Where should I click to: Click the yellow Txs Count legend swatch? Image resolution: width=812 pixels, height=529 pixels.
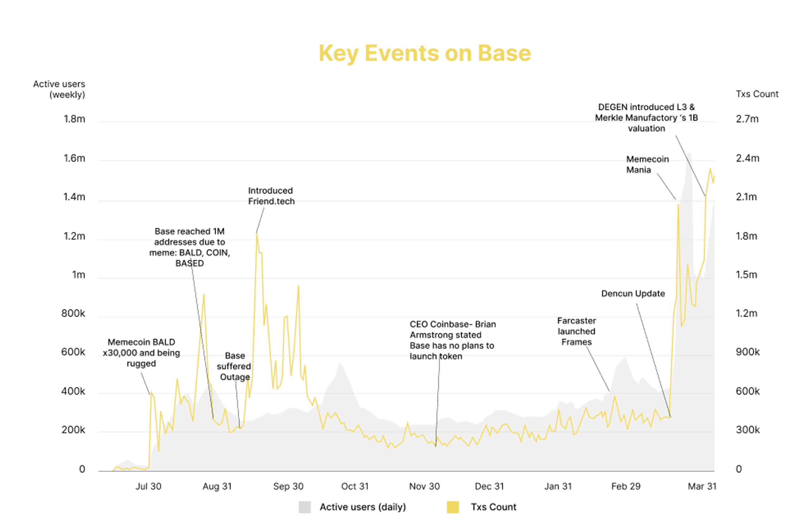[x=452, y=507]
